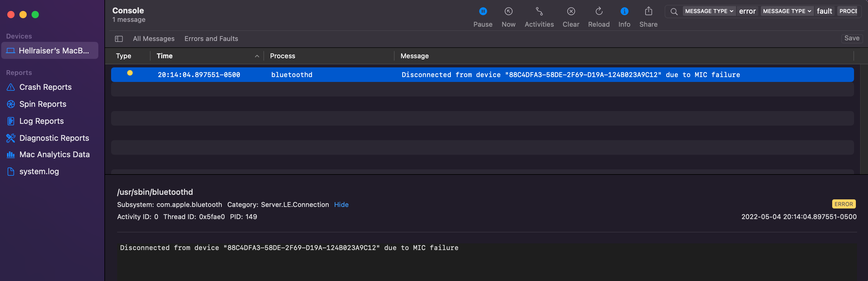Open first MESSAGE TYPE dropdown before error
Image resolution: width=868 pixels, height=281 pixels.
709,11
